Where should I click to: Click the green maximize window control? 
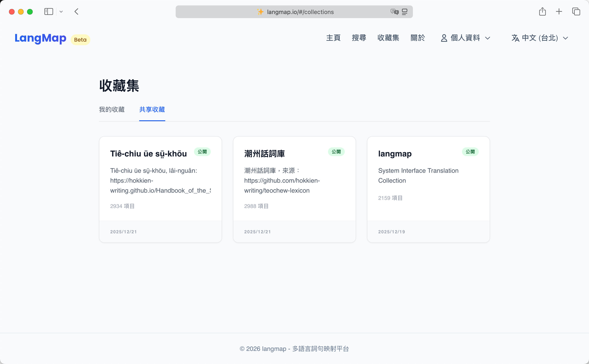(x=30, y=11)
